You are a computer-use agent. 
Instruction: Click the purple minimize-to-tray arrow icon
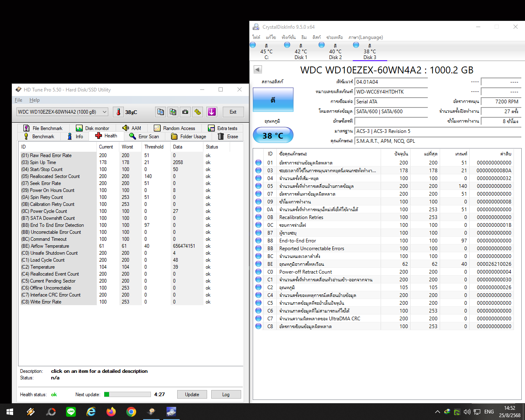coord(212,112)
